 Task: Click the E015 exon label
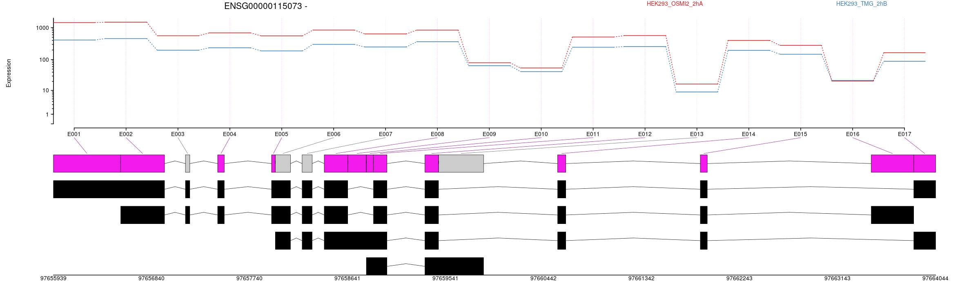800,134
